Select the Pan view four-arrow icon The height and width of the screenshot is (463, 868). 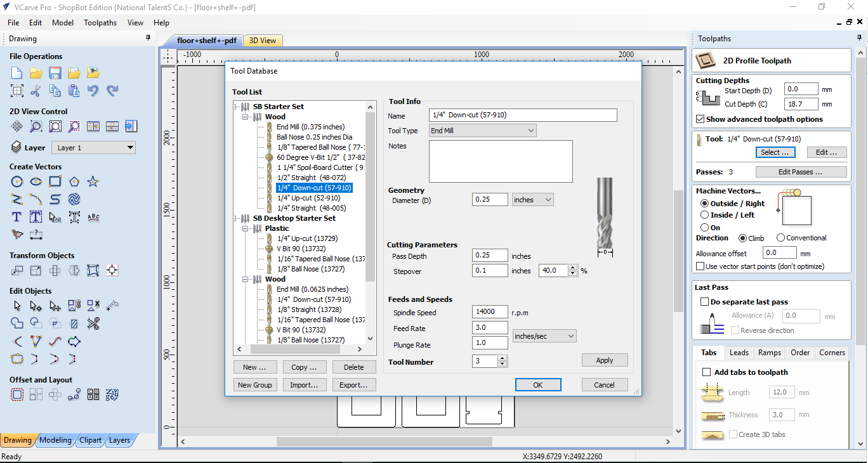pos(17,127)
